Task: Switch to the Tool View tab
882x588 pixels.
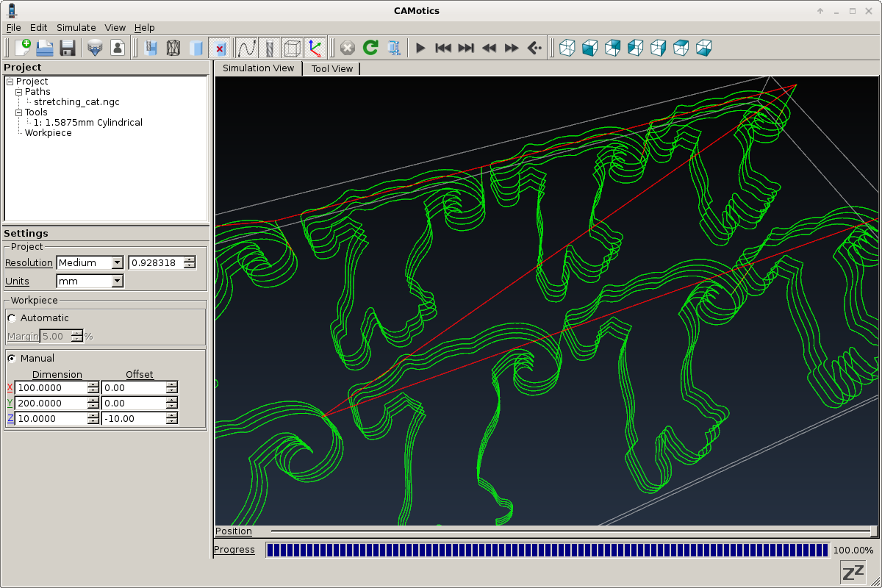Action: 331,68
